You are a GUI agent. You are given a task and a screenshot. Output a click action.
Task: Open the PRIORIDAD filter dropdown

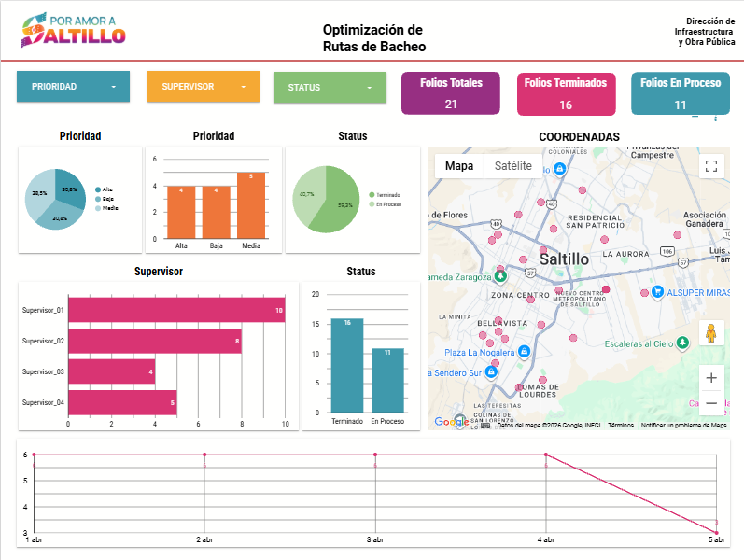click(73, 87)
